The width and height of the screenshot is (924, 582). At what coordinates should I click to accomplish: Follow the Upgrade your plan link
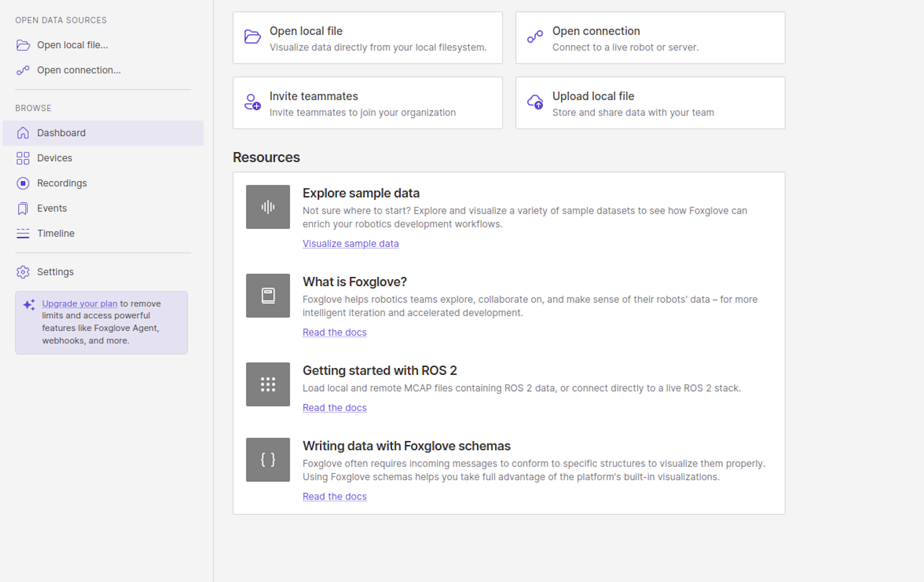point(79,303)
